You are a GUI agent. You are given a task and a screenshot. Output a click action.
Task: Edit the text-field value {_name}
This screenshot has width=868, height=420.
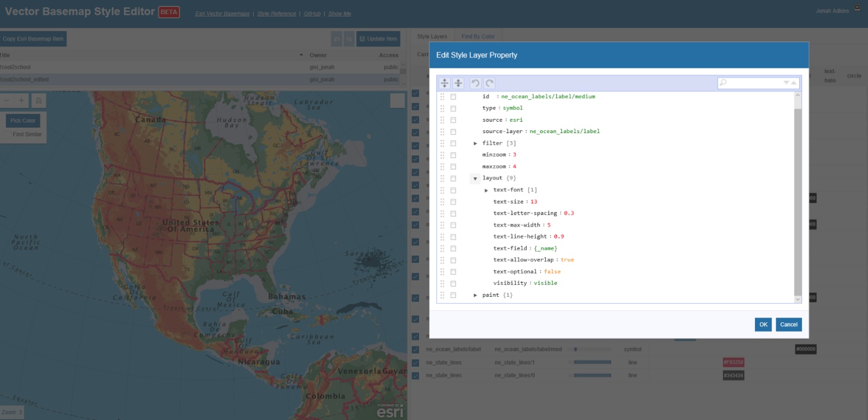coord(546,248)
